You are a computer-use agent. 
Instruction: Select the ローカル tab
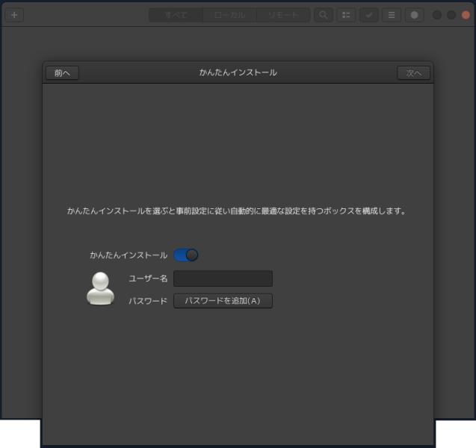click(x=229, y=15)
